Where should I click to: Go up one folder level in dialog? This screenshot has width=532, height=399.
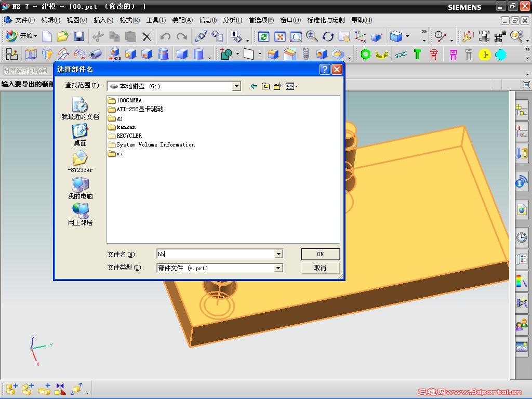click(x=265, y=86)
